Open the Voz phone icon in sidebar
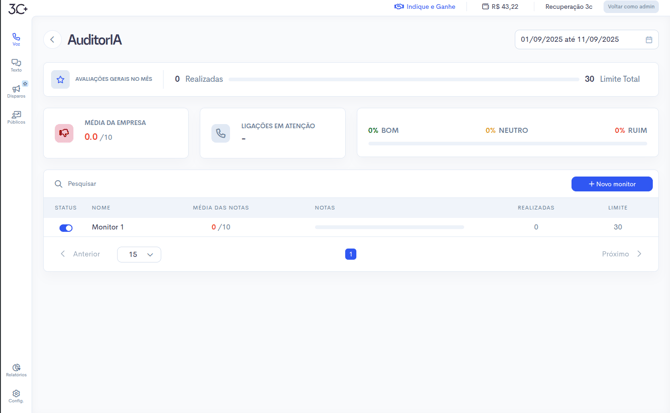The height and width of the screenshot is (413, 670). 16,39
